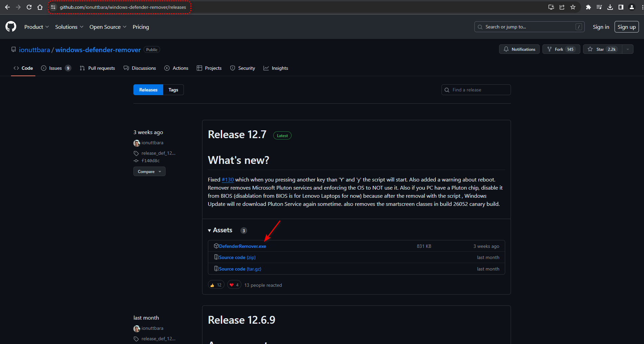Click the share page icon in address bar
Screen dimensions: 644x344
click(562, 7)
